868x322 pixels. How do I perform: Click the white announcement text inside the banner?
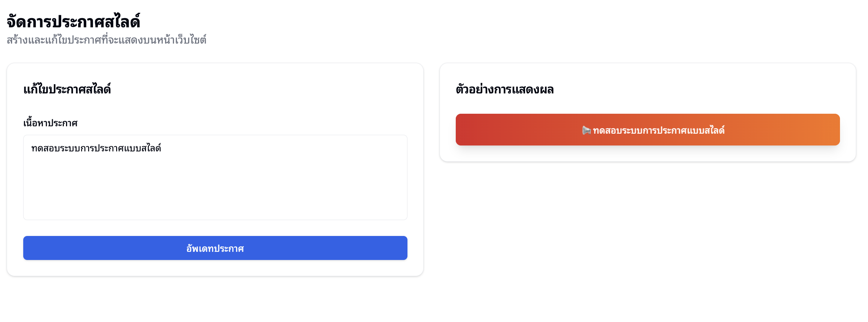(659, 130)
